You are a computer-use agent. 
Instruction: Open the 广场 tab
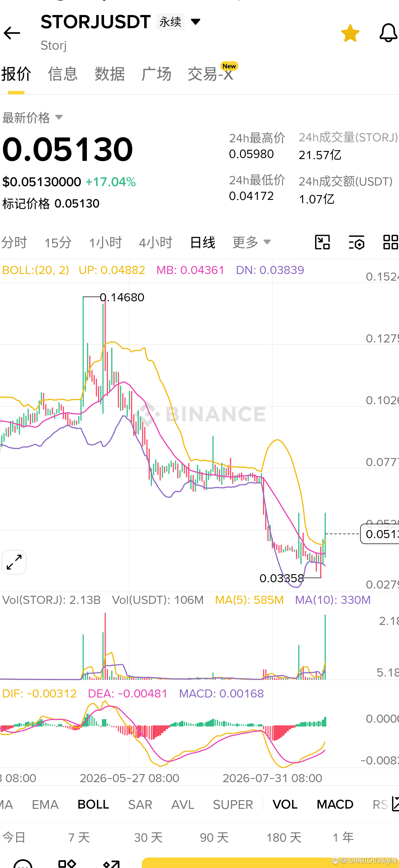156,74
